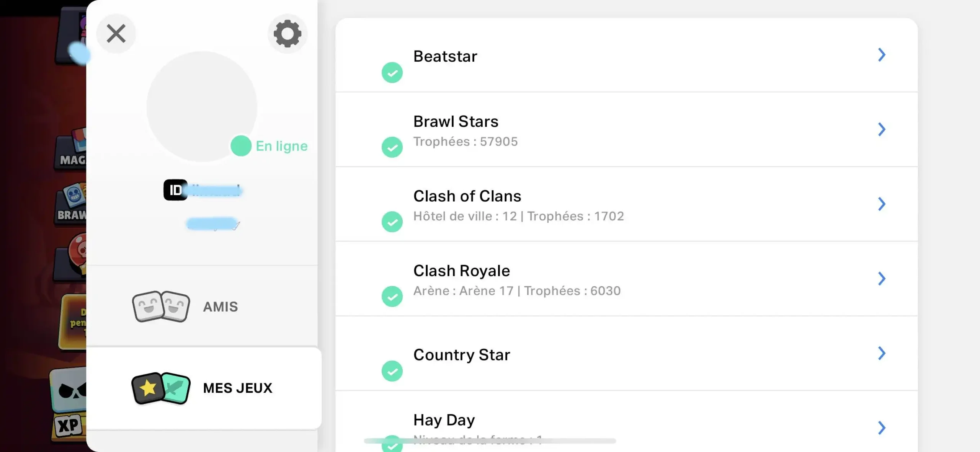The width and height of the screenshot is (980, 452).
Task: Tap the green En ligne status dot
Action: tap(241, 146)
